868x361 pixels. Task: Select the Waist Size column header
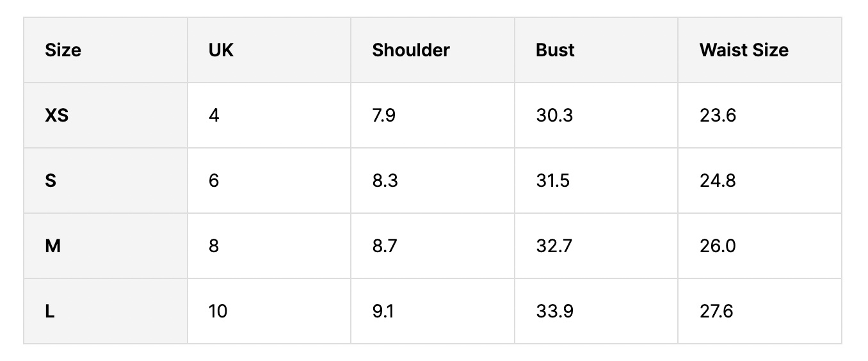[x=744, y=50]
